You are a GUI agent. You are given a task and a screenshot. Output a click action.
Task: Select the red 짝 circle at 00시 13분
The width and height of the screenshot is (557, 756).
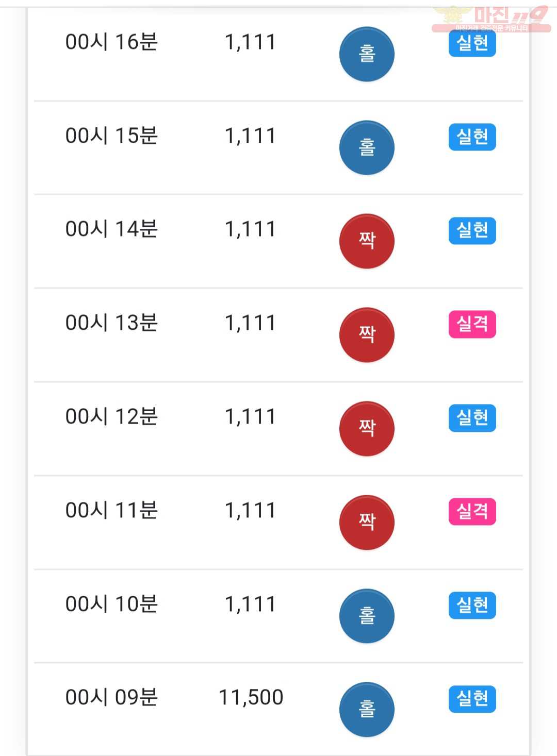point(367,335)
